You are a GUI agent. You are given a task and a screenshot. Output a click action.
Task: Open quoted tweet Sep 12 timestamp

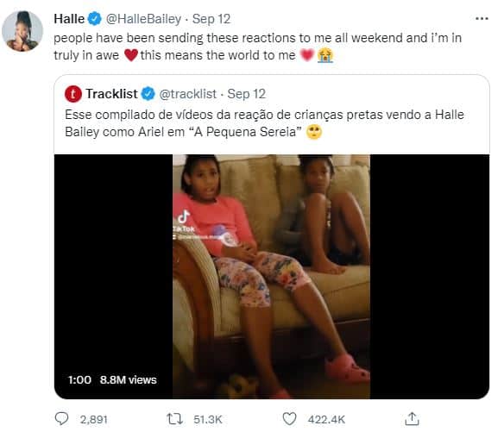(x=247, y=94)
